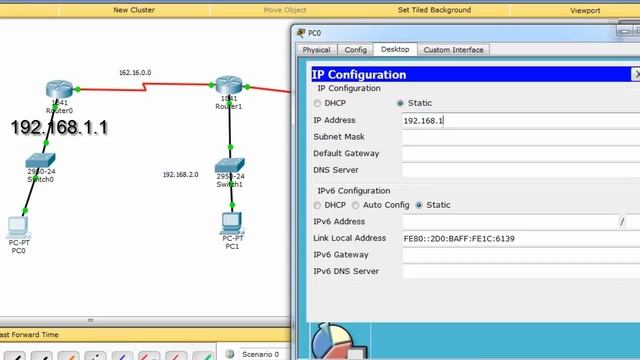Click New Cluster in the yellow bar
This screenshot has height=360, width=640.
tap(134, 10)
